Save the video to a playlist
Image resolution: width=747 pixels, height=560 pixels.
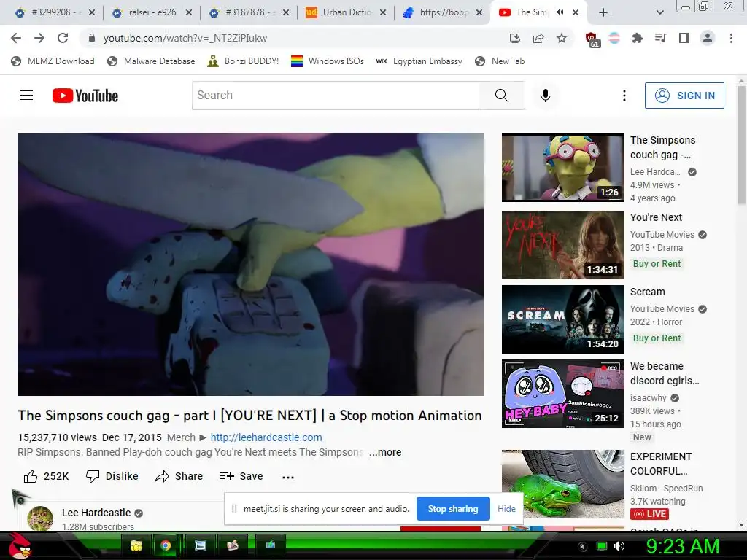[241, 476]
